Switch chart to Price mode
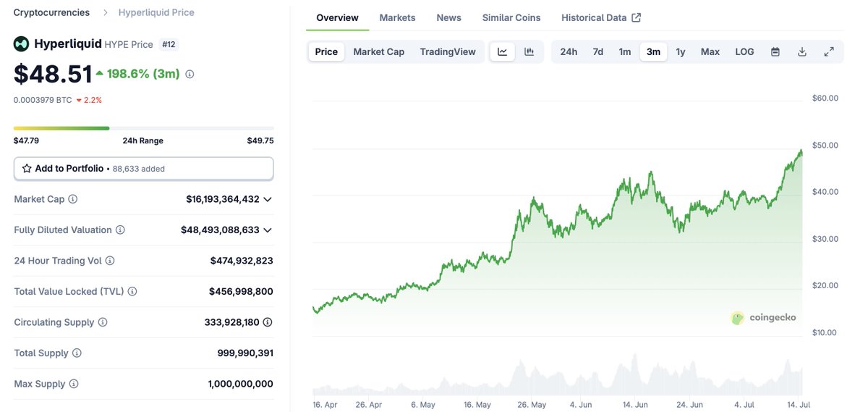This screenshot has height=412, width=868. (x=326, y=51)
